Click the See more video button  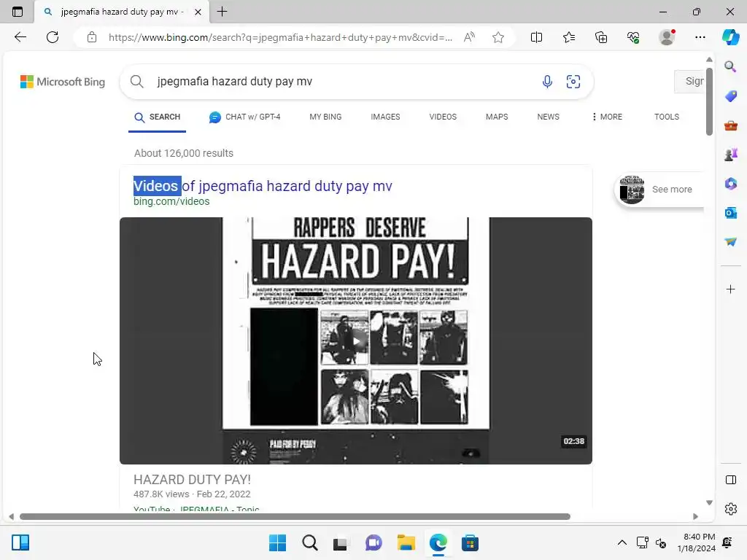[659, 190]
